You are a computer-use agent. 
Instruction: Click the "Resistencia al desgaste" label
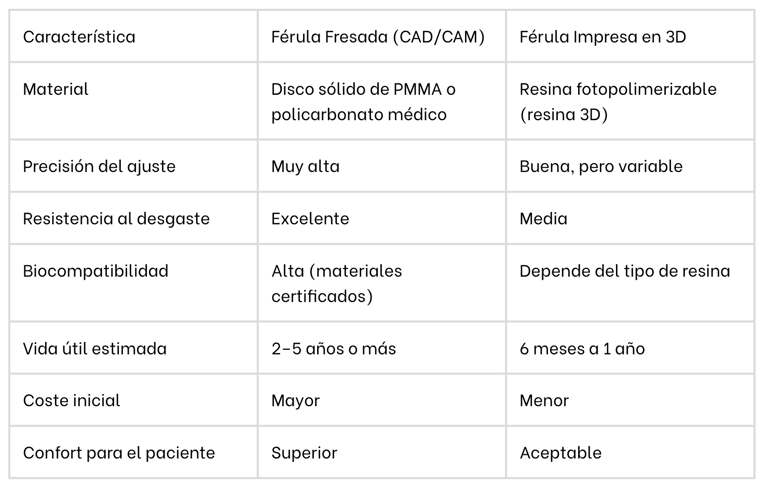116,218
